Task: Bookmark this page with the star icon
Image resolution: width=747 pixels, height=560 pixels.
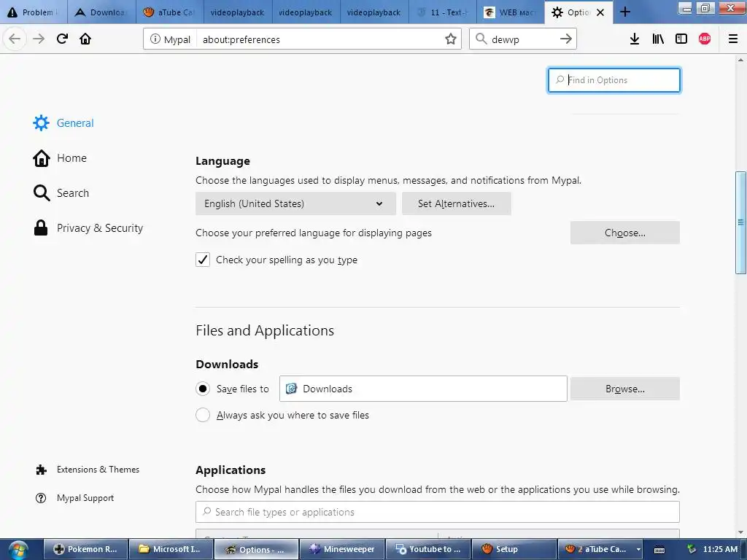Action: tap(450, 39)
